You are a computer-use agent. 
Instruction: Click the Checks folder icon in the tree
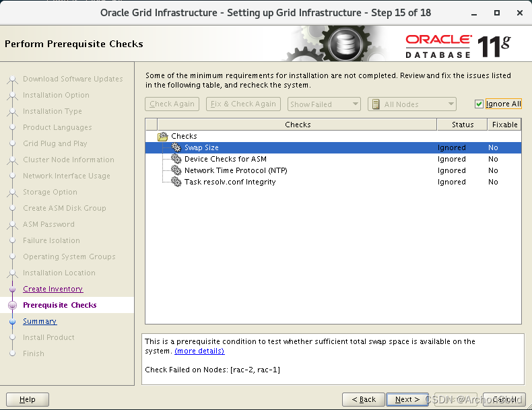point(163,136)
